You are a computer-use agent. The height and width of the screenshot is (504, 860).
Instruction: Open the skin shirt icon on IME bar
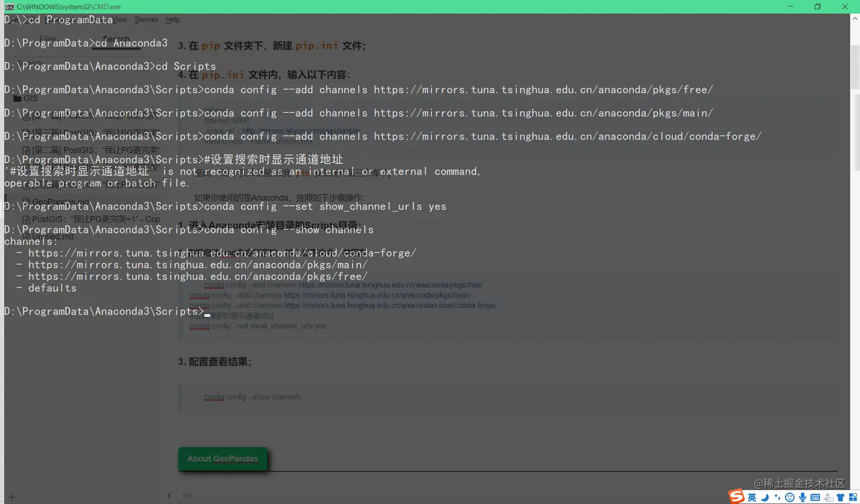tap(840, 498)
